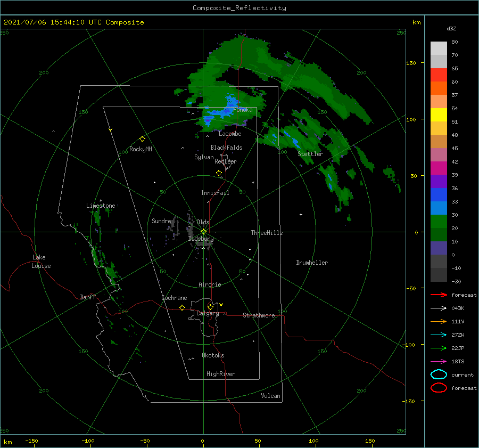Image resolution: width=479 pixels, height=448 pixels.
Task: Click the cyan current ellipse icon
Action: 439,374
